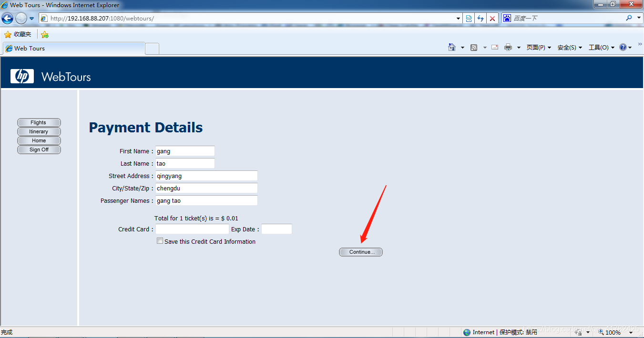The height and width of the screenshot is (338, 644).
Task: Click the Print icon
Action: click(508, 47)
